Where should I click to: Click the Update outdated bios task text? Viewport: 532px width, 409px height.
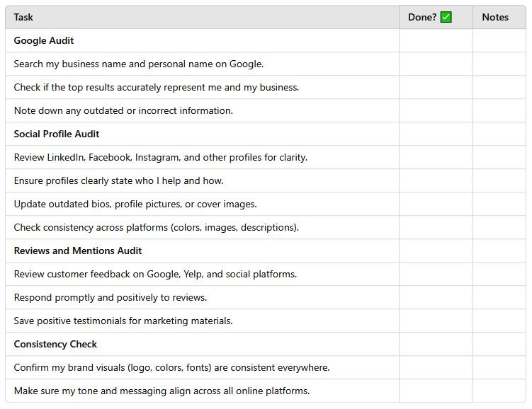(x=135, y=204)
